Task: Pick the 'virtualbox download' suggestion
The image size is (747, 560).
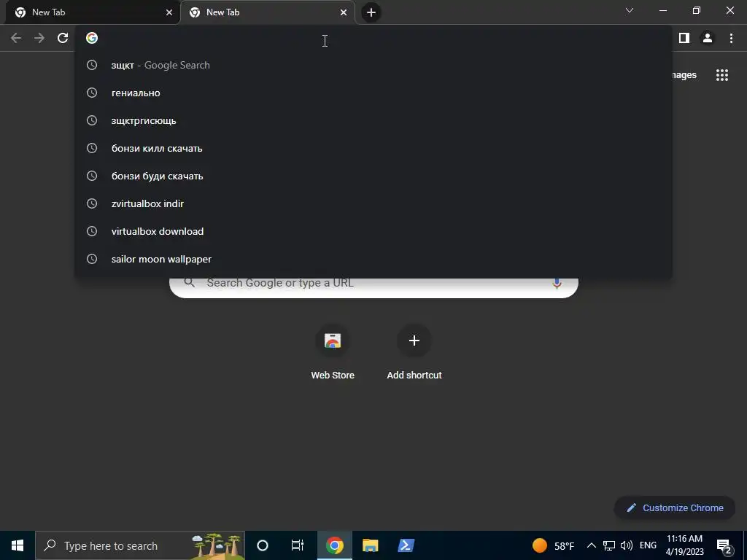Action: (373, 231)
